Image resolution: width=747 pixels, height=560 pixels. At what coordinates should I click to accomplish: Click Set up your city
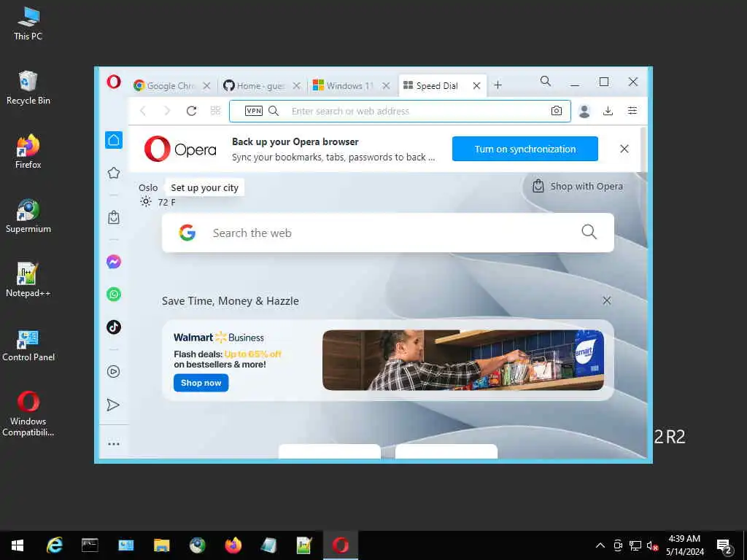[204, 187]
